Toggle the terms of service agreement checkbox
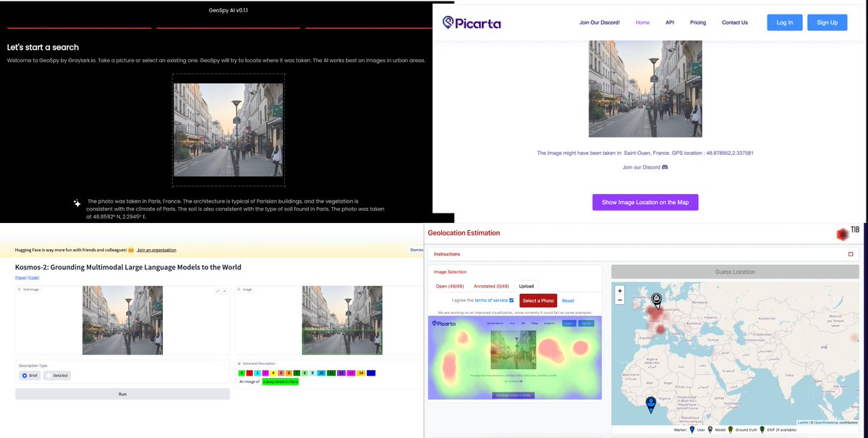Screen dimensions: 868x438 pyautogui.click(x=511, y=300)
